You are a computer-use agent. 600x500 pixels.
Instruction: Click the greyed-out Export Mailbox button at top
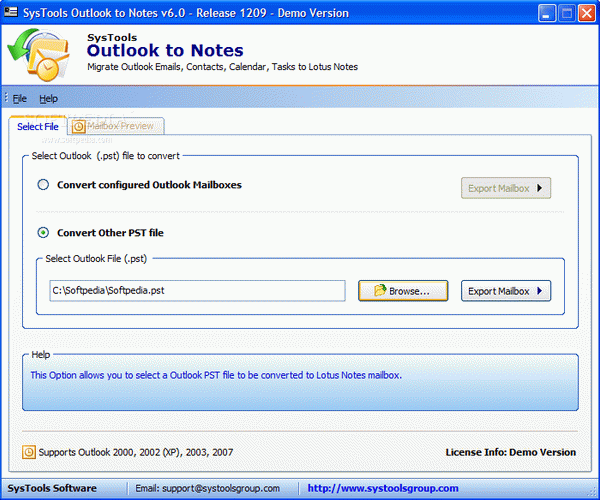click(506, 188)
